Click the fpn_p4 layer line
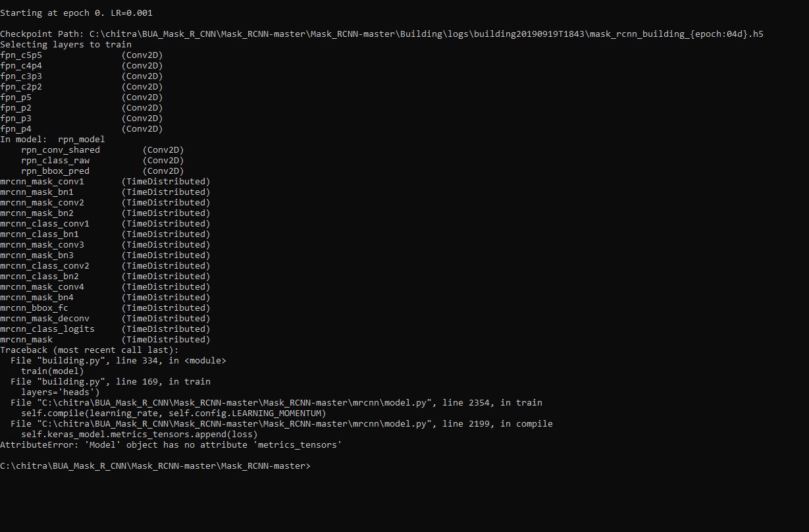The image size is (809, 532). click(82, 129)
